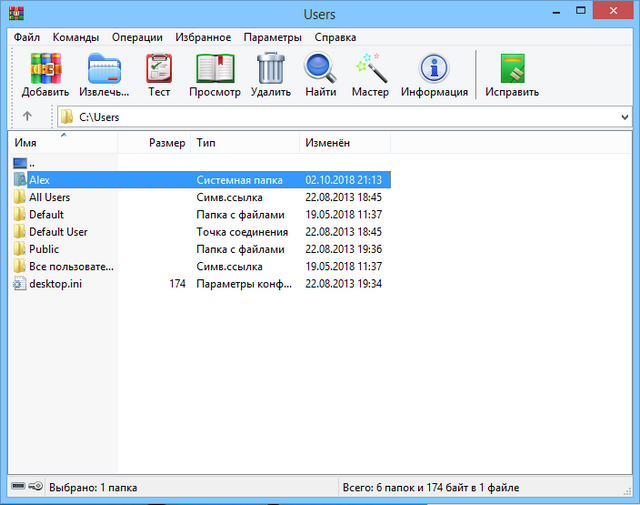Select the Default User folder
The image size is (640, 505).
pos(58,232)
